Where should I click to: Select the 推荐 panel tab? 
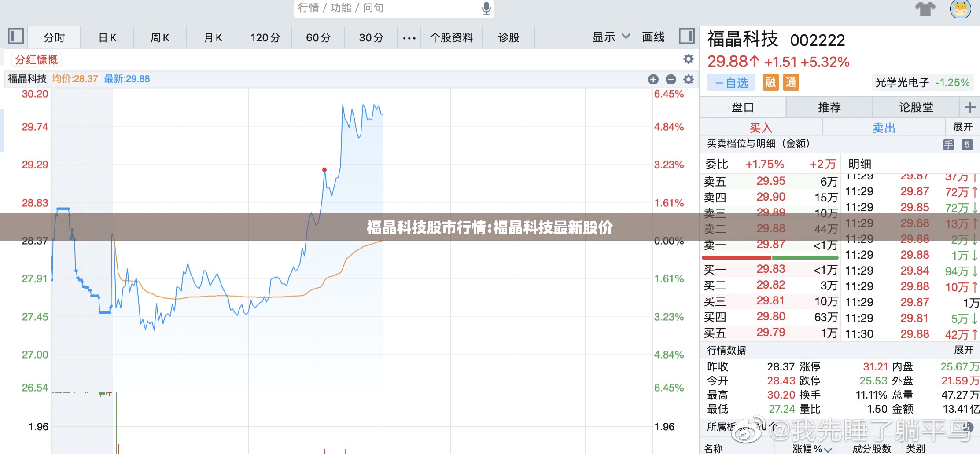point(829,107)
